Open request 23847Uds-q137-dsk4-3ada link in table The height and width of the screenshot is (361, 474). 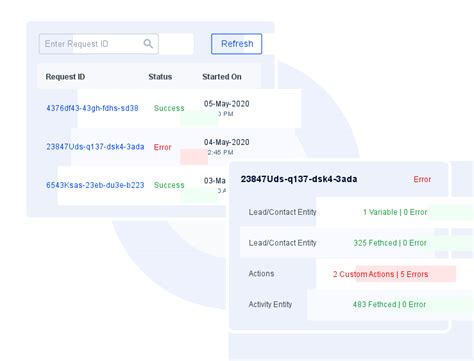[x=95, y=147]
